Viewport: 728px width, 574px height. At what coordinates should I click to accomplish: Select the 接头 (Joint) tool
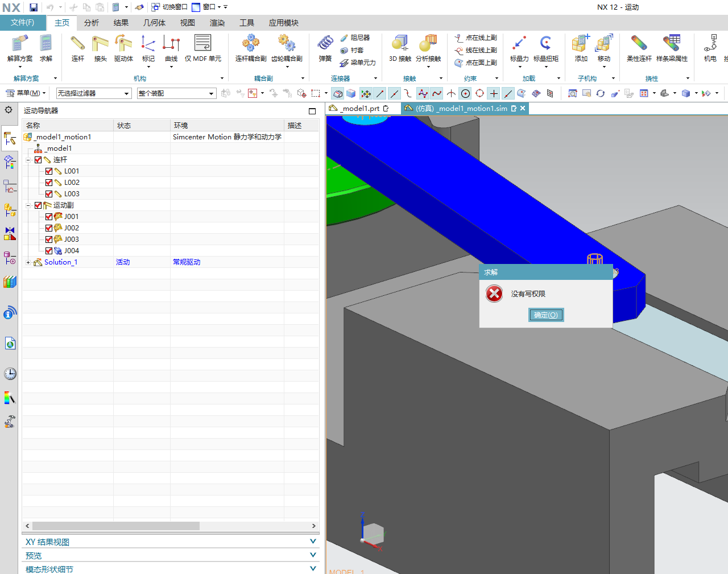101,48
